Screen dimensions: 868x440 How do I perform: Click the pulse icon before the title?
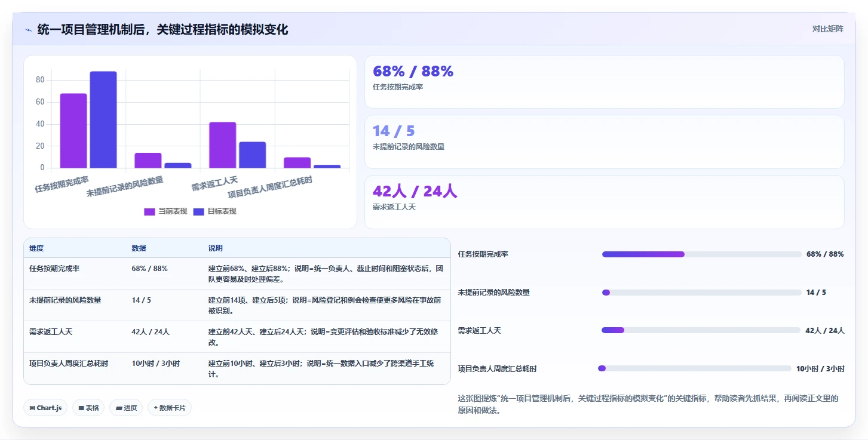pos(28,30)
